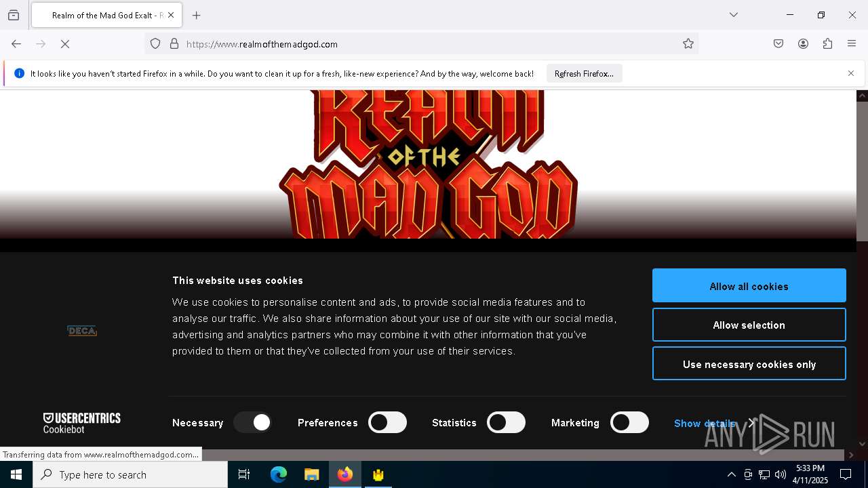The width and height of the screenshot is (868, 488).
Task: Open the meet now tray icon
Action: [748, 474]
